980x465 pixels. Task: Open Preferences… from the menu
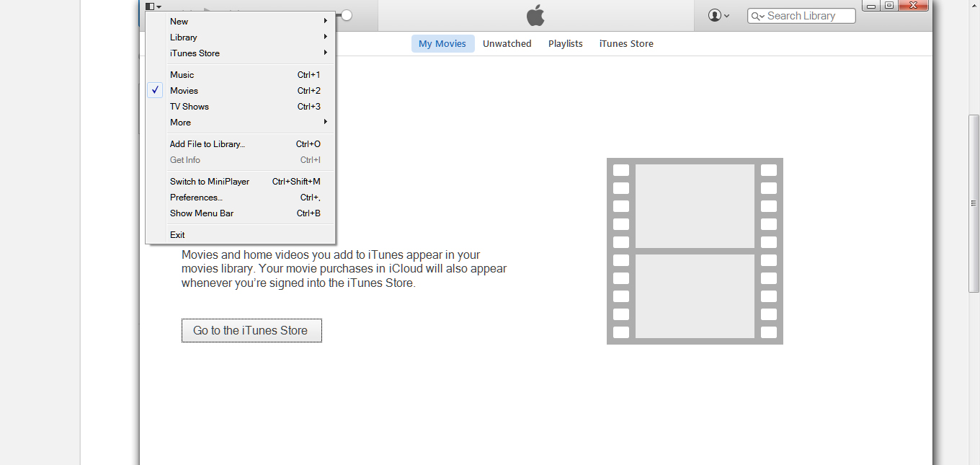[241, 198]
